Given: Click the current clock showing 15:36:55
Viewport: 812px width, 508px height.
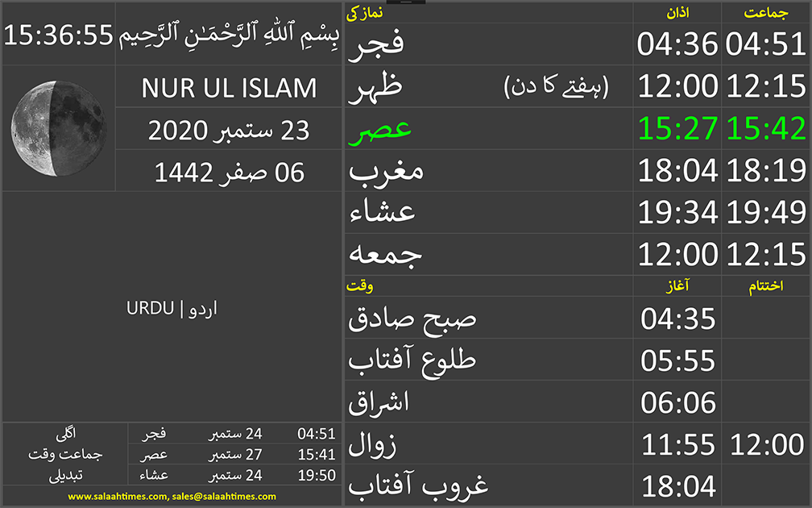Looking at the screenshot, I should (x=58, y=35).
